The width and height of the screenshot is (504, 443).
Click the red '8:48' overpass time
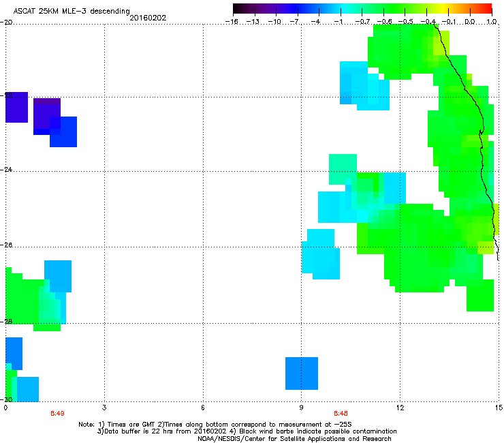pyautogui.click(x=341, y=414)
